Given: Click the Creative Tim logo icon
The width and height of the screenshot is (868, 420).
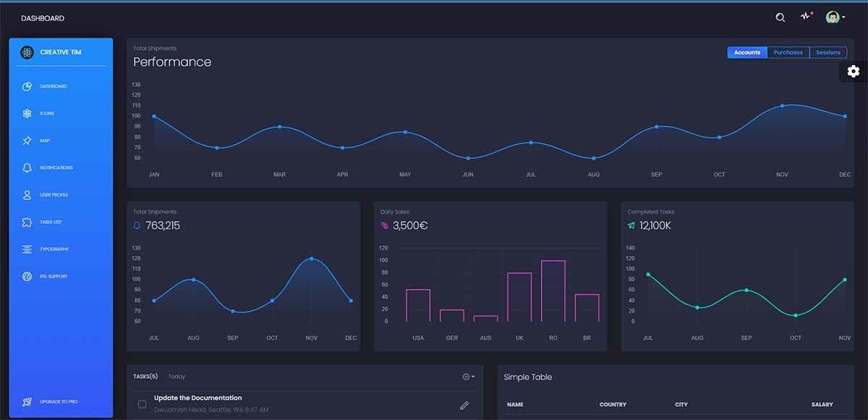Looking at the screenshot, I should [x=27, y=52].
